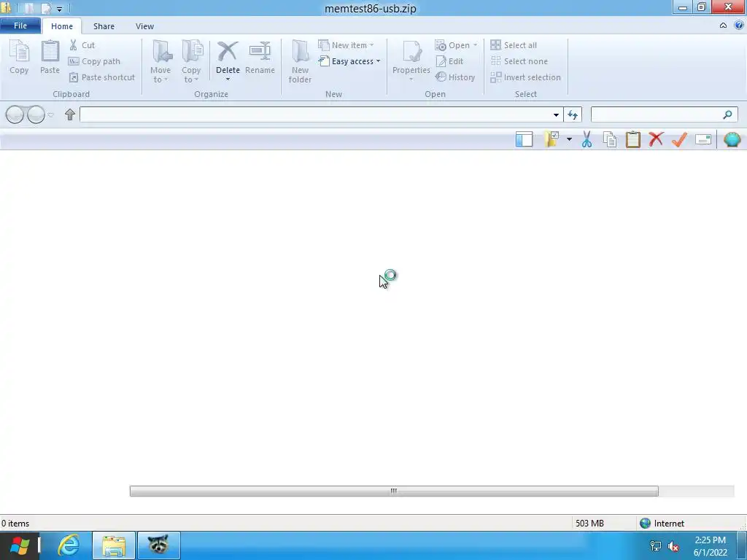747x560 pixels.
Task: Expand the Properties dropdown arrow
Action: click(411, 79)
